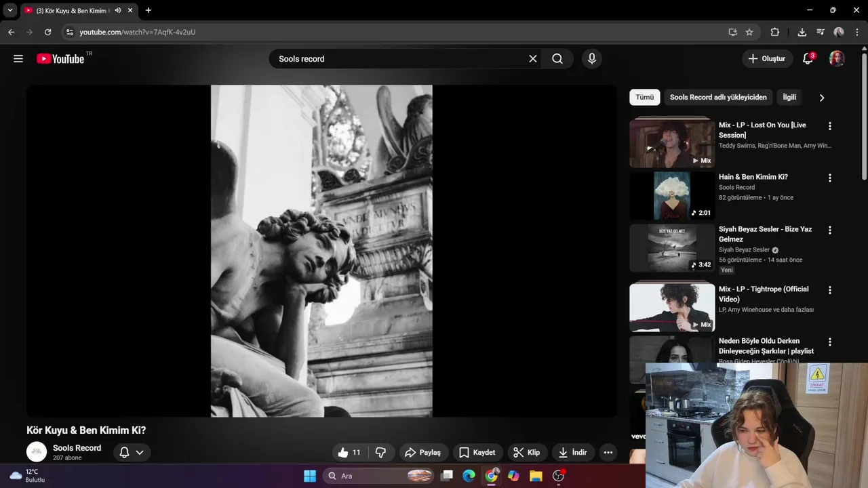Viewport: 868px width, 488px height.
Task: Open Hain & Ben Kimim Ki? thumbnail
Action: [x=672, y=196]
